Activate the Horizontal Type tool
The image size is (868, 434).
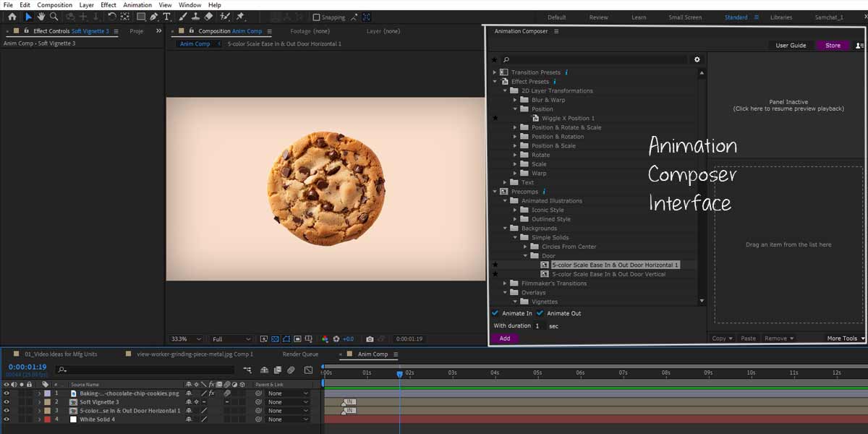tap(167, 16)
